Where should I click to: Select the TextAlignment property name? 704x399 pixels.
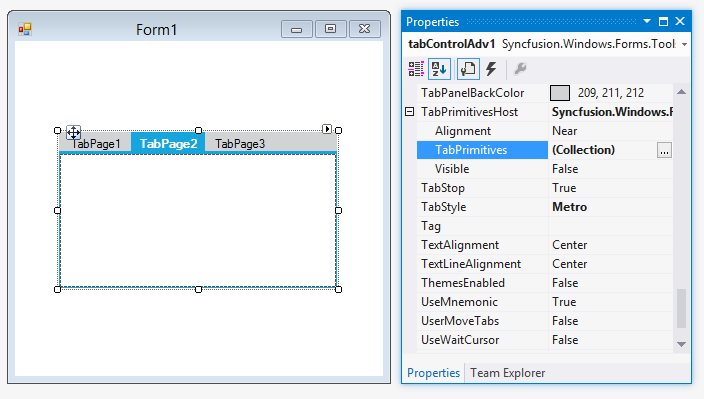[x=460, y=245]
